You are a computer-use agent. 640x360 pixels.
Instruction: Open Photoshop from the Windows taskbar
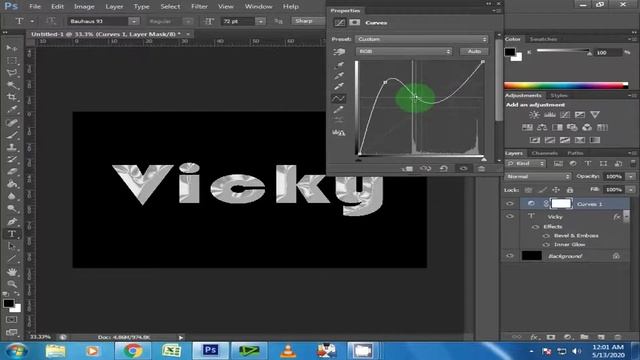[x=211, y=351]
